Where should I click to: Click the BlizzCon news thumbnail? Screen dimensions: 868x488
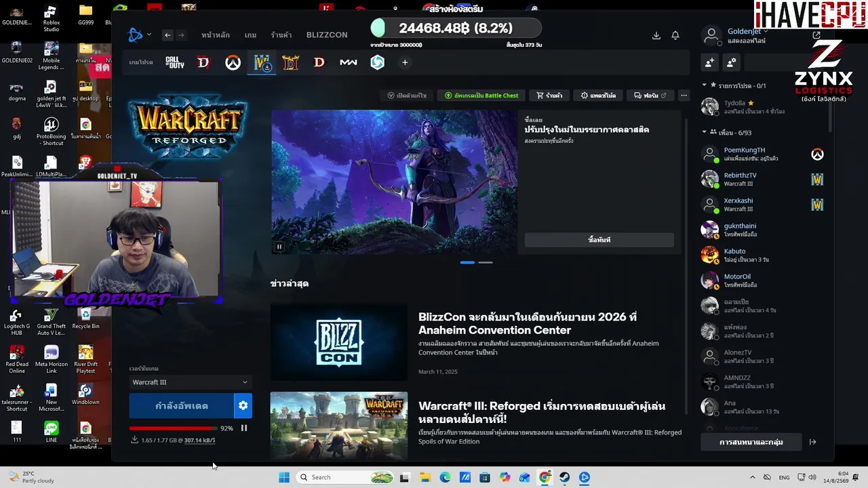click(x=339, y=342)
